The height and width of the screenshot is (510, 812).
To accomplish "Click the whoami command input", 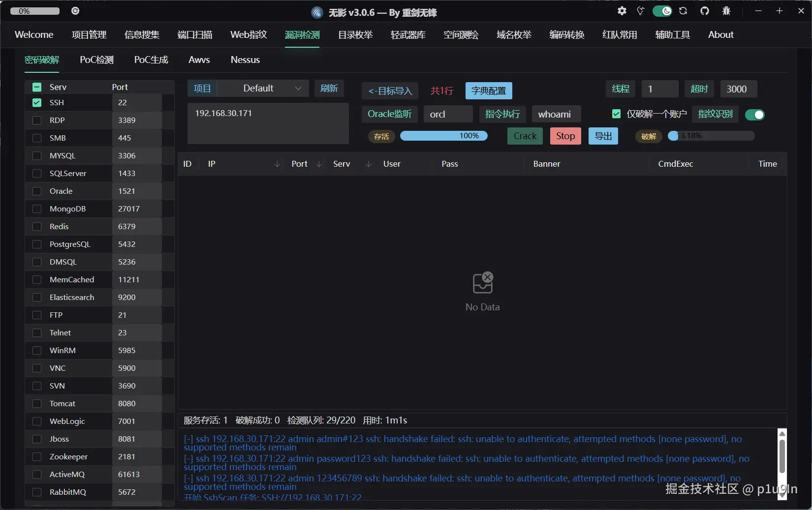I will pyautogui.click(x=557, y=114).
